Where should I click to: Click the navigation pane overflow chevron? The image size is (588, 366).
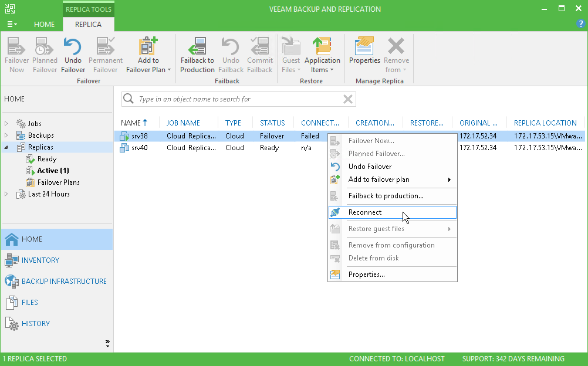click(x=107, y=344)
